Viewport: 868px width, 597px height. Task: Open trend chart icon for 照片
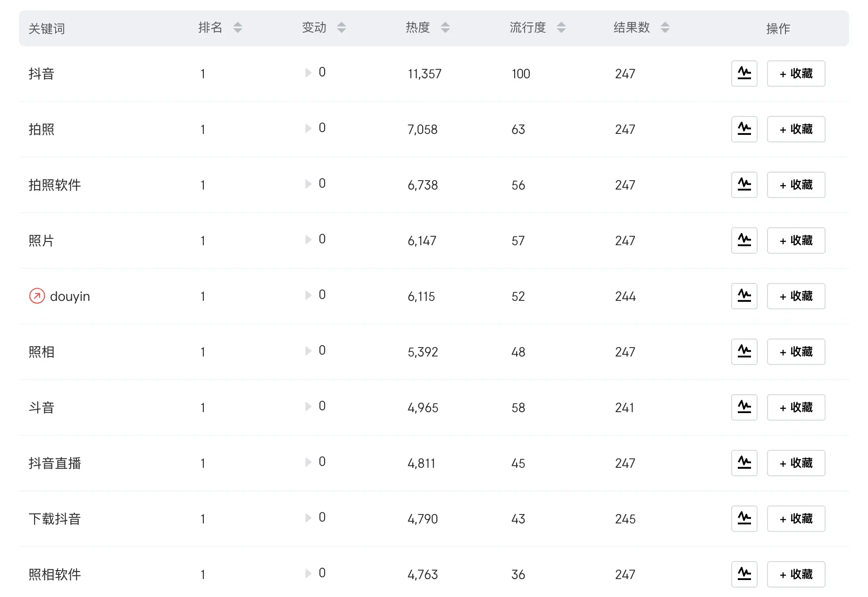(744, 240)
